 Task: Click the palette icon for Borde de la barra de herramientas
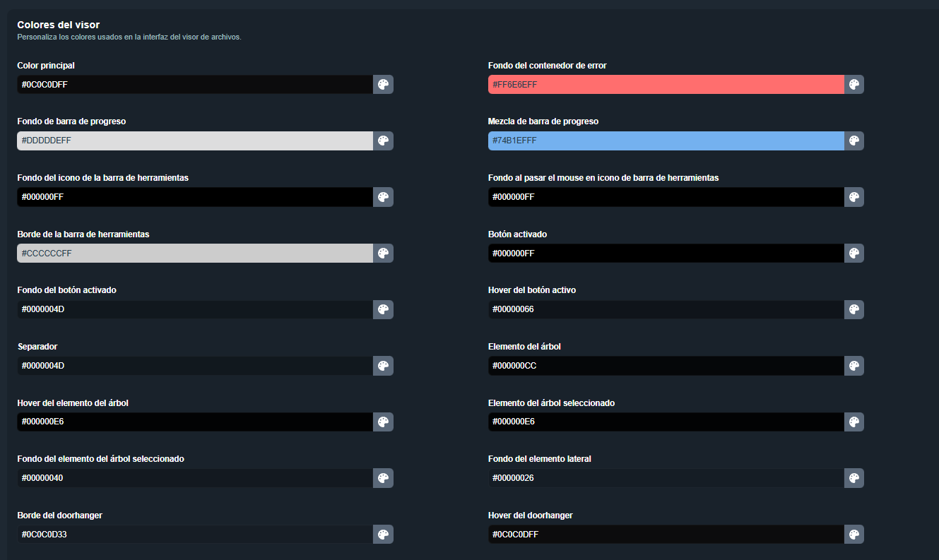tap(383, 253)
